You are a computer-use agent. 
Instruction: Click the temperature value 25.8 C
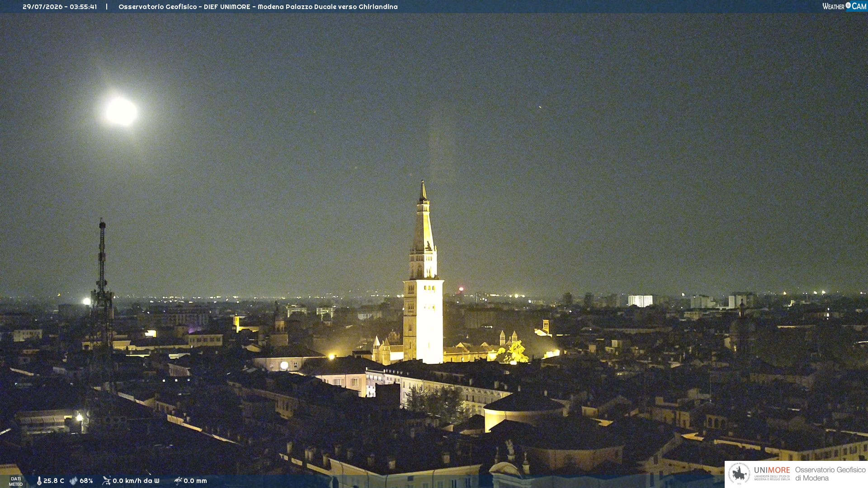(x=54, y=481)
